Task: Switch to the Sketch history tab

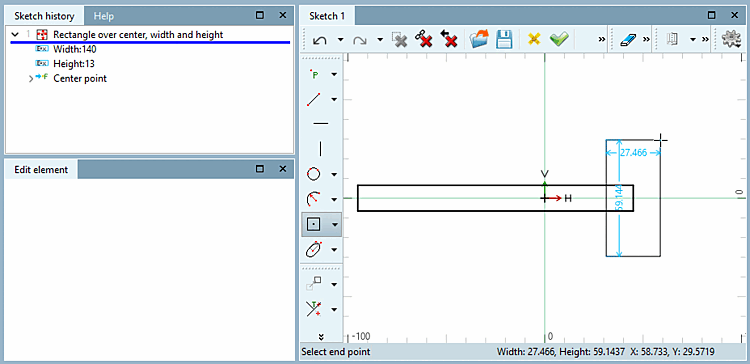Action: coord(44,16)
